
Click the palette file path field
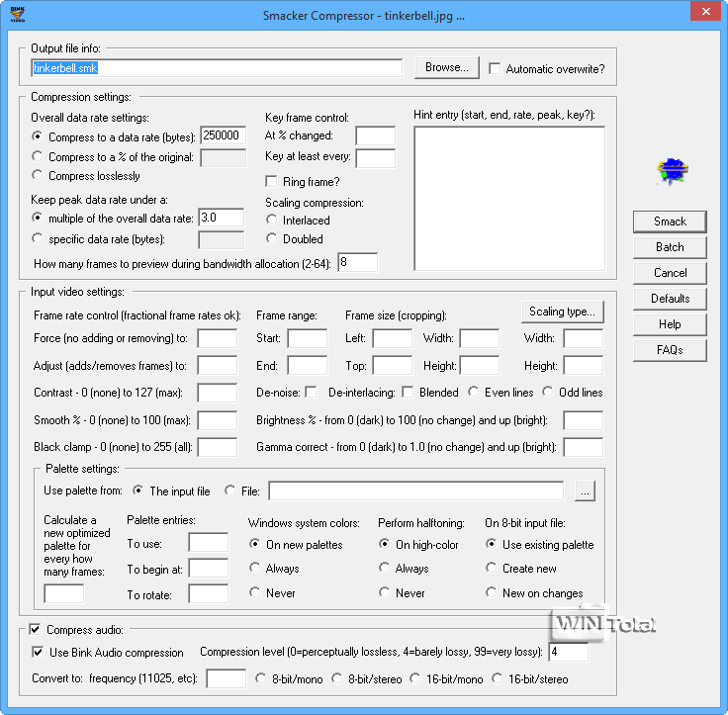(416, 491)
